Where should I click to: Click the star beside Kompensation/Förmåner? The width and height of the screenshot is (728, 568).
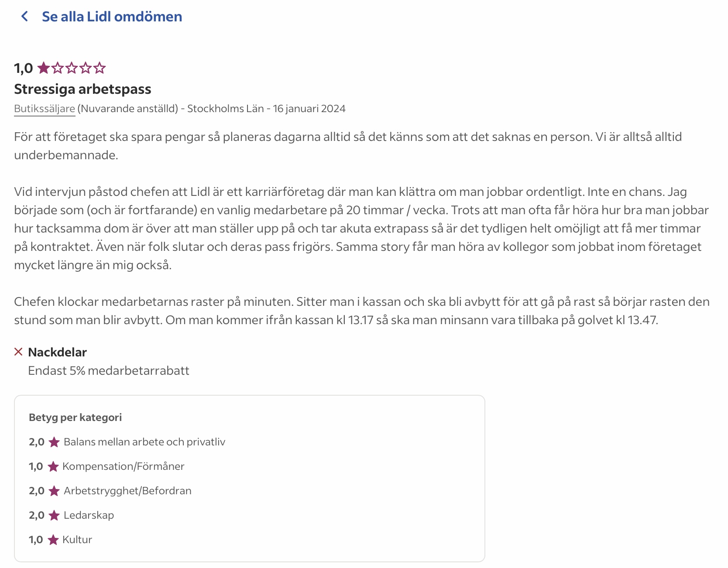coord(53,467)
